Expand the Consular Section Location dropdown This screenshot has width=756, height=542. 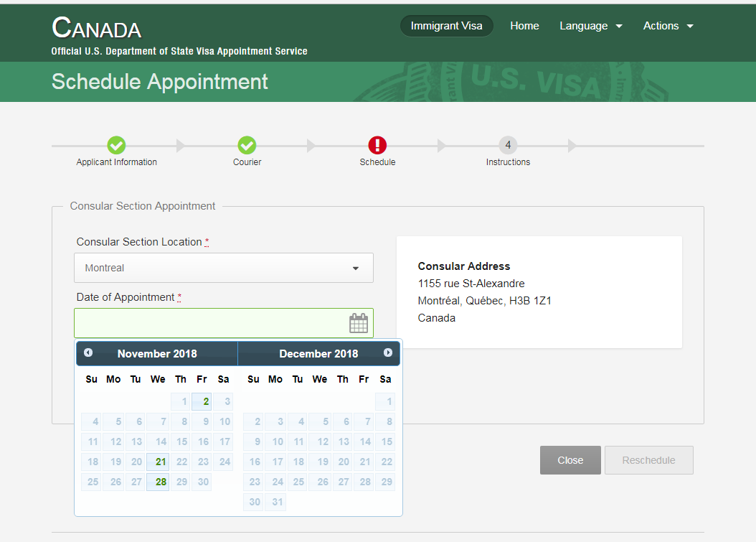(224, 268)
